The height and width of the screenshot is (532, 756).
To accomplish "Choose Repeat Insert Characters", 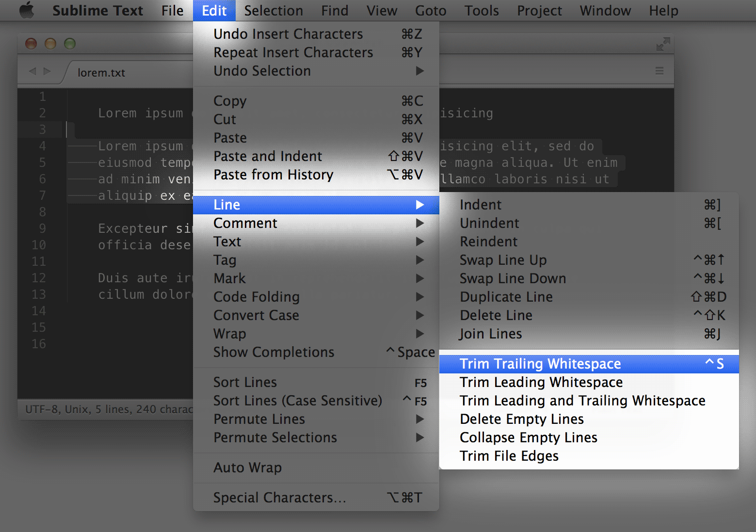I will pyautogui.click(x=316, y=52).
